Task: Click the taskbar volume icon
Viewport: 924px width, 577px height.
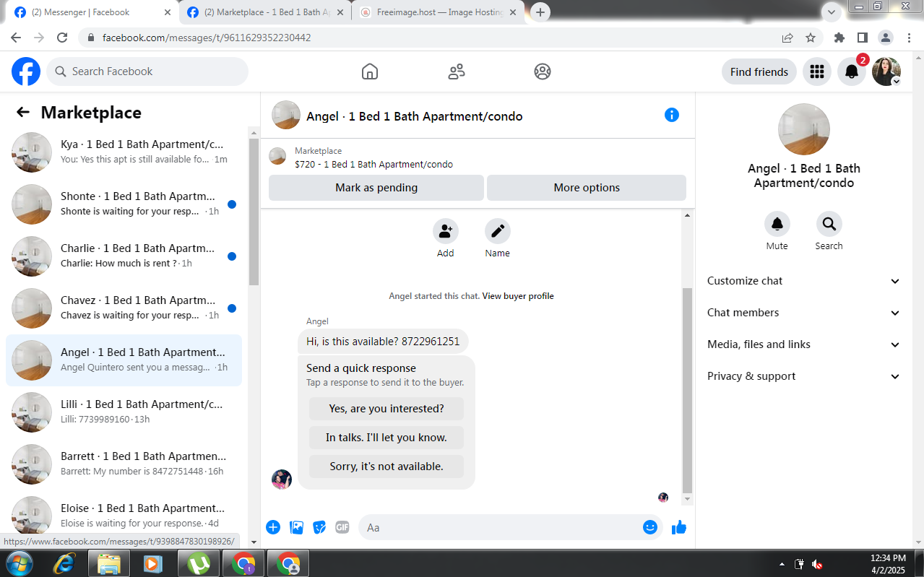Action: (817, 564)
